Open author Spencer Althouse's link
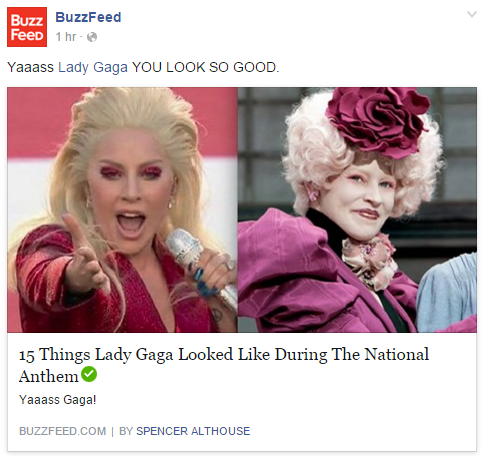487x456 pixels. click(193, 431)
